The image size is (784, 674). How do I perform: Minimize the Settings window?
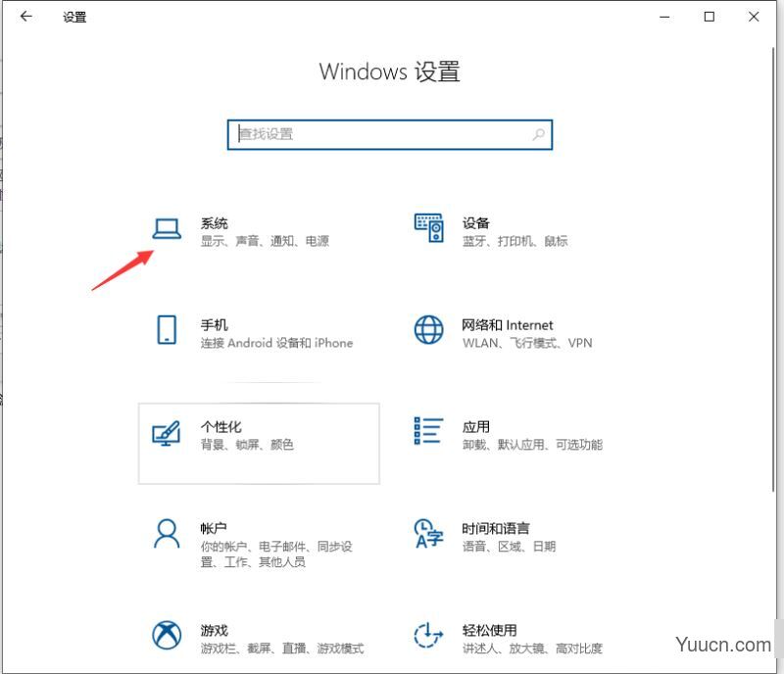(664, 17)
